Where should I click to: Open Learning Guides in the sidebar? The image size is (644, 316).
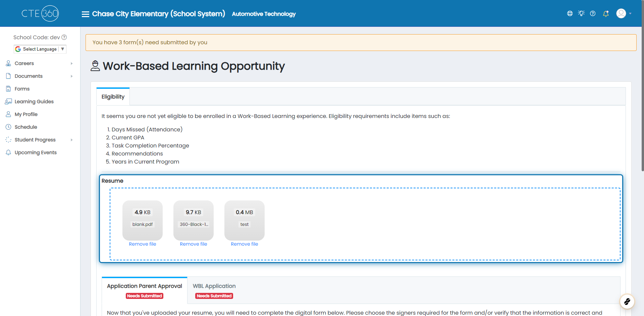[34, 102]
